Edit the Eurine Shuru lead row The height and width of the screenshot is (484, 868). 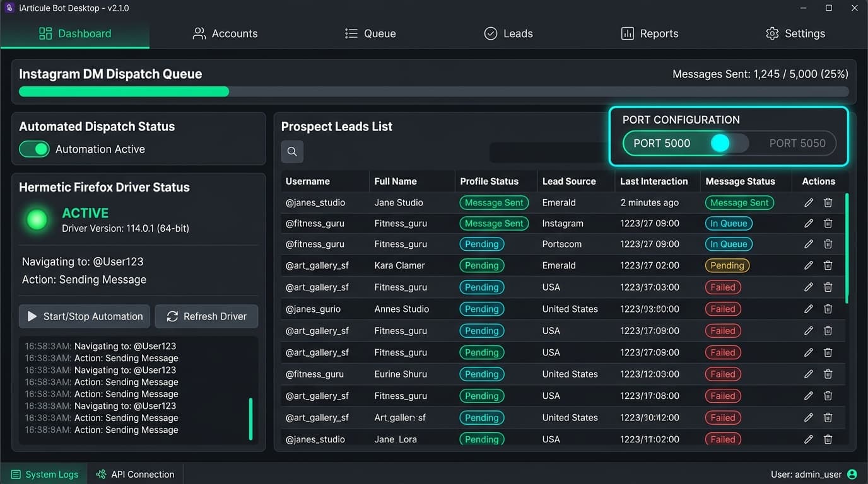[809, 374]
